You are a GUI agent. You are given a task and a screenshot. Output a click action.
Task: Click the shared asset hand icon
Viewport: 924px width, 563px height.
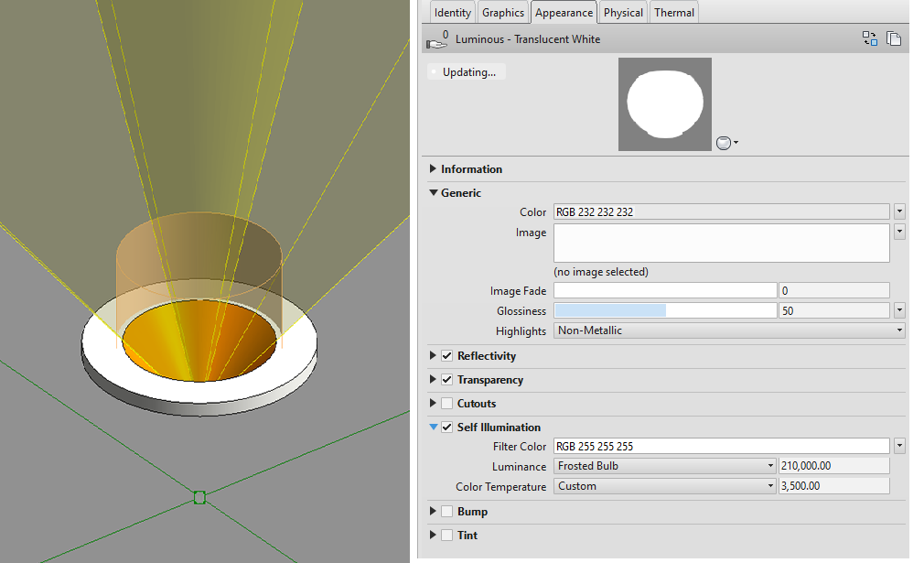click(x=436, y=42)
